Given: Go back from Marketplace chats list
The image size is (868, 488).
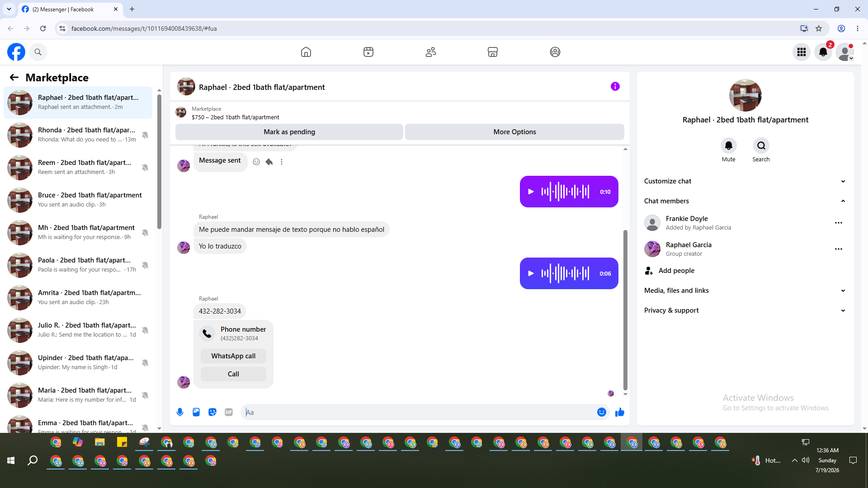Looking at the screenshot, I should 14,77.
